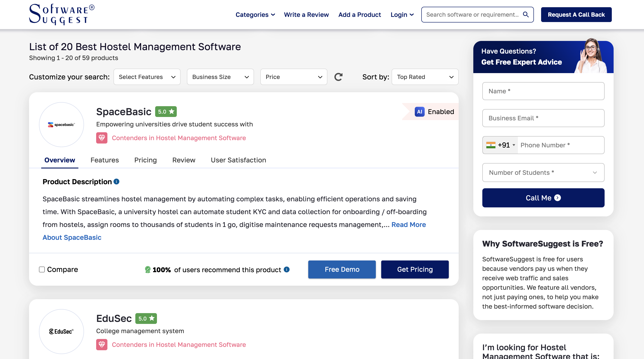The image size is (644, 359).
Task: Open the Price filter dropdown
Action: (294, 77)
